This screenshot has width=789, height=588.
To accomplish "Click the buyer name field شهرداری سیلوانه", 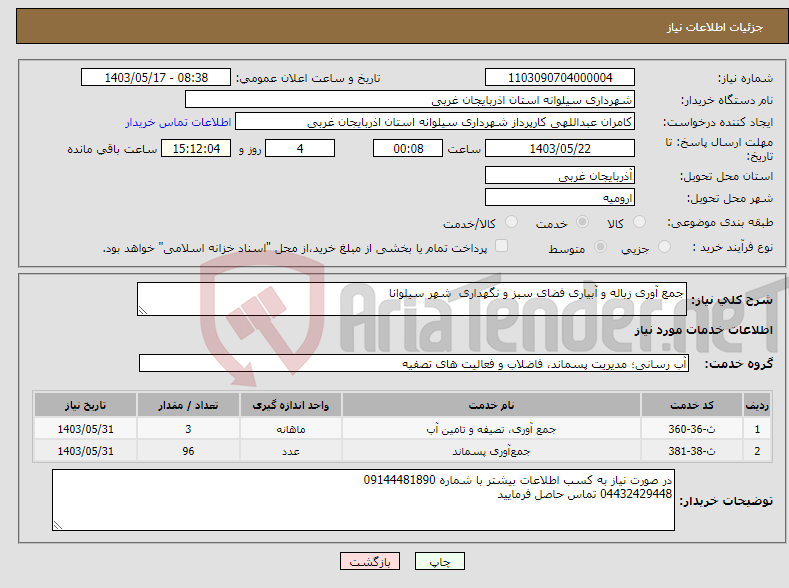I will [410, 100].
